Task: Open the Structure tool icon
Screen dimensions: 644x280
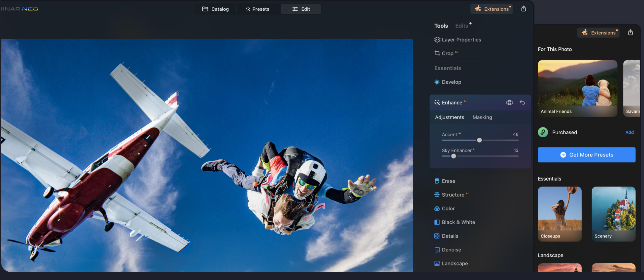Action: click(437, 195)
